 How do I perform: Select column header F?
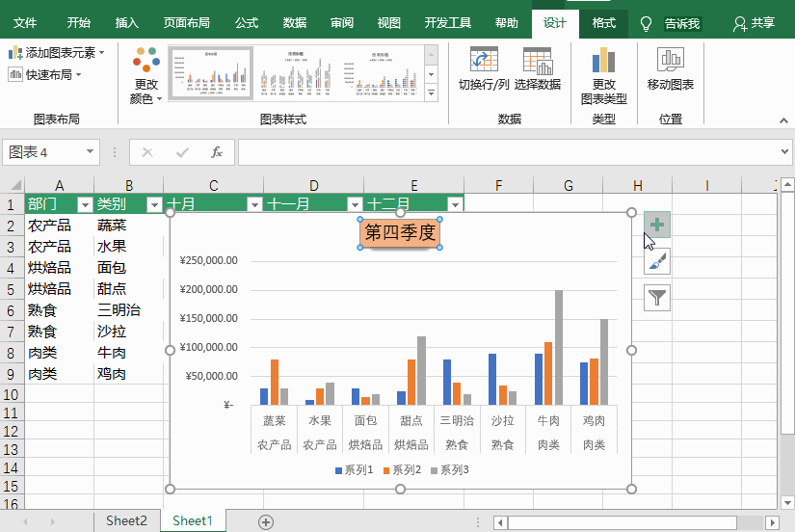pyautogui.click(x=499, y=186)
